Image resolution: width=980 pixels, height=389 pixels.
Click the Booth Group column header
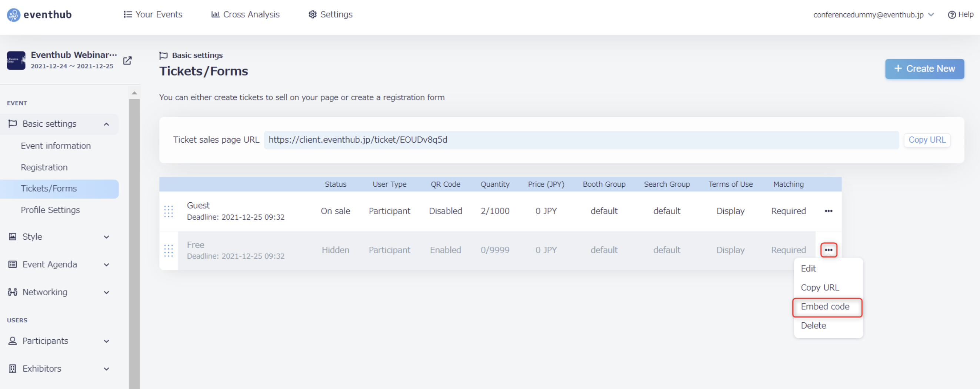[604, 184]
